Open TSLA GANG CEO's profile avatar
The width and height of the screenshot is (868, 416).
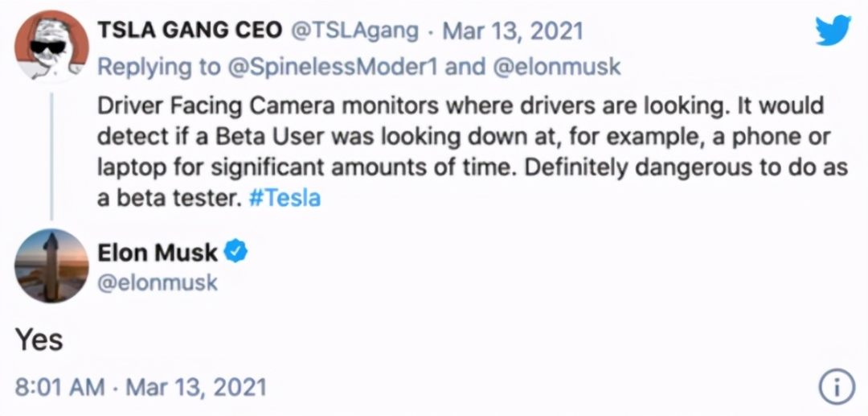click(x=50, y=47)
